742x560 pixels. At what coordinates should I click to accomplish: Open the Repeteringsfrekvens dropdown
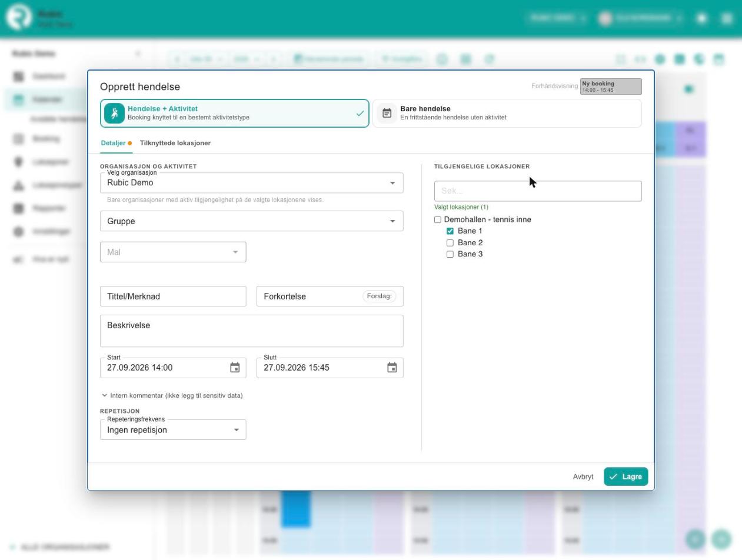[173, 430]
